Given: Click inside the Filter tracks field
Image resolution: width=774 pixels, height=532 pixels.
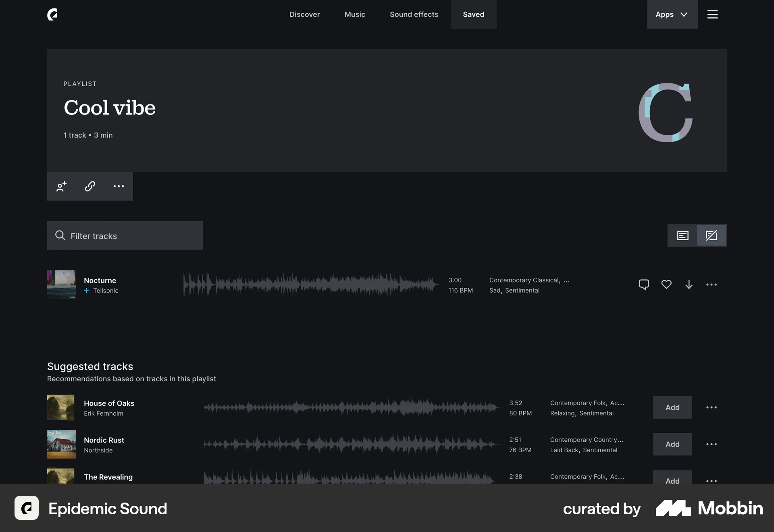Looking at the screenshot, I should 125,236.
